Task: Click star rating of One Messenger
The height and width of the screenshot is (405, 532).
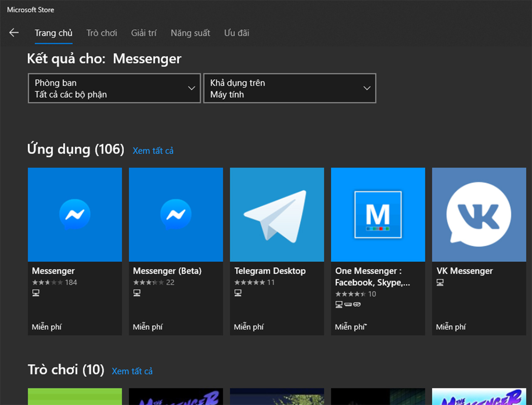Action: click(350, 294)
